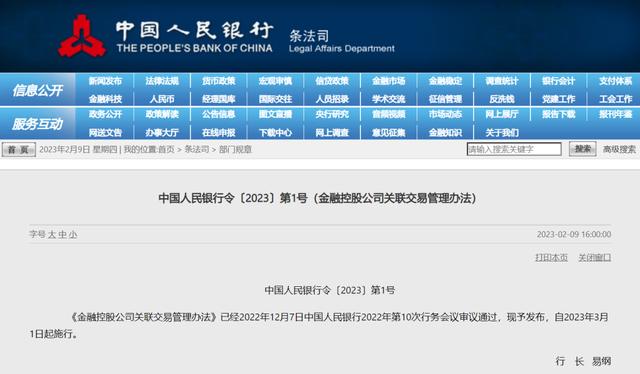Select the 人民币 menu entry
This screenshot has width=640, height=374.
point(162,99)
